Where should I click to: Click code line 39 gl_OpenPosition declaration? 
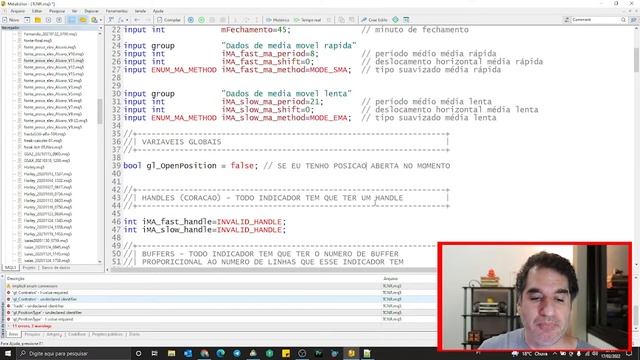[x=287, y=166]
